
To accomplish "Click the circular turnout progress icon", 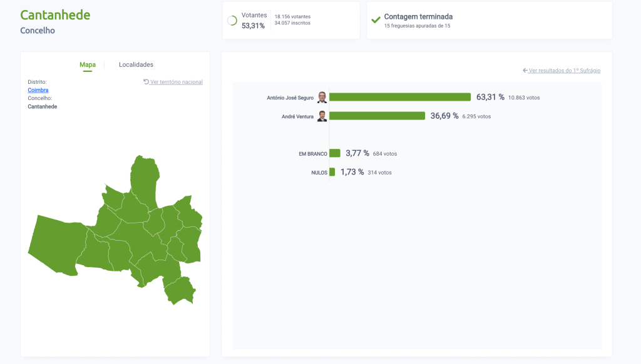I will coord(232,21).
